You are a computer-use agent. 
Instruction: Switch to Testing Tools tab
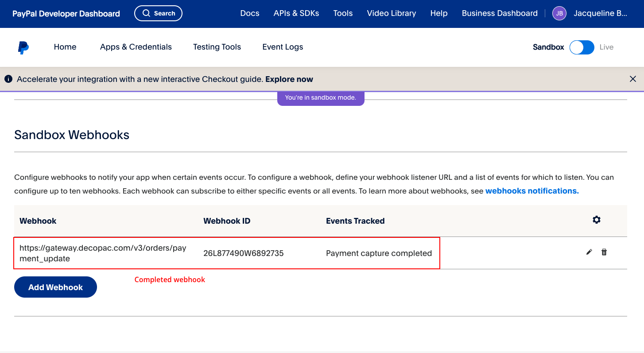tap(217, 47)
